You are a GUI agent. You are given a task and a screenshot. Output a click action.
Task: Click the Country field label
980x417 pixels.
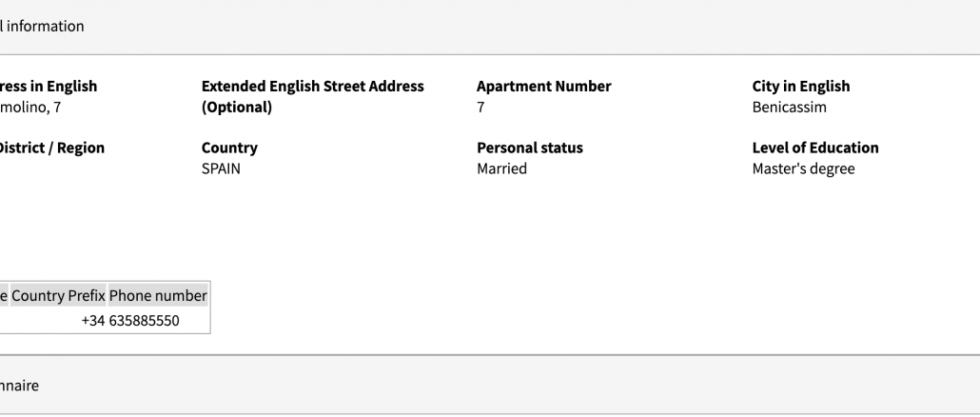(229, 148)
